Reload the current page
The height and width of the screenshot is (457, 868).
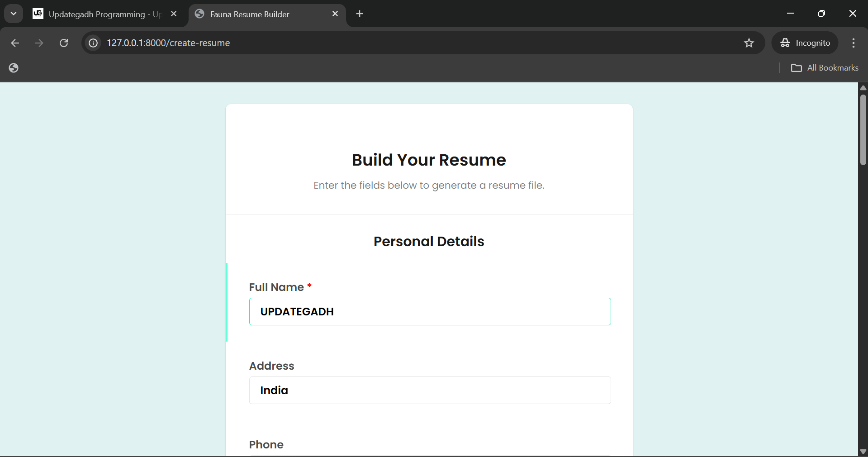pos(64,43)
